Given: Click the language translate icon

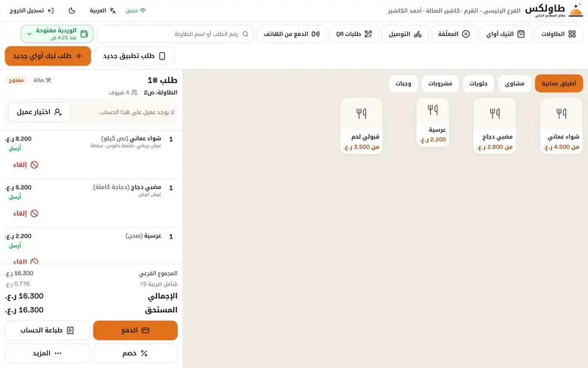Looking at the screenshot, I should [112, 10].
